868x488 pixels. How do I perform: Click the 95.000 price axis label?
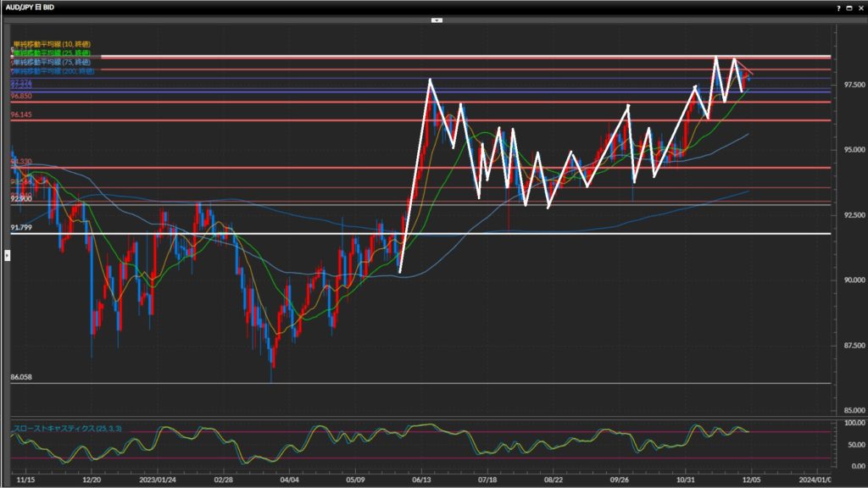[x=849, y=150]
